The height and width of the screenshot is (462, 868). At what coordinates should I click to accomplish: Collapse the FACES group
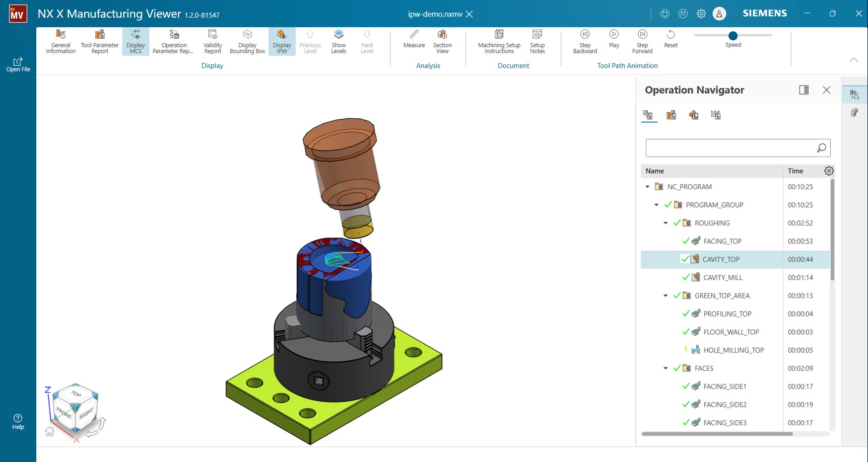pyautogui.click(x=665, y=368)
